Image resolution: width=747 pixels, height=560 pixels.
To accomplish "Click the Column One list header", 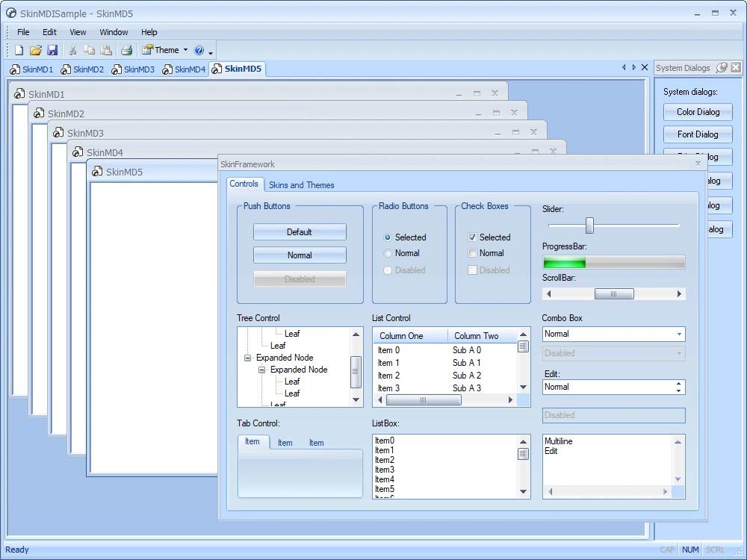I will pyautogui.click(x=410, y=336).
